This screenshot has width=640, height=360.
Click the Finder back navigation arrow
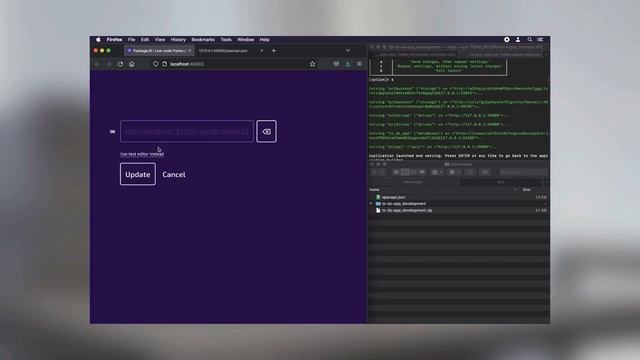click(x=374, y=172)
